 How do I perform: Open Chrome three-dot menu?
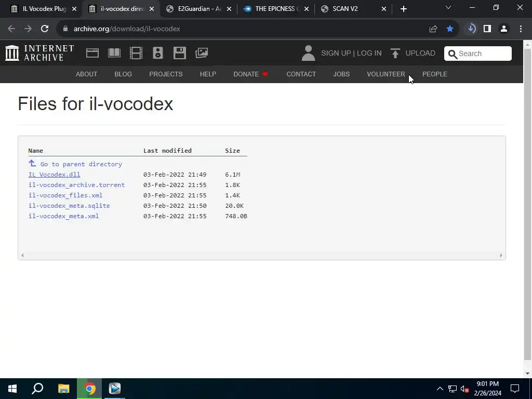(x=521, y=29)
